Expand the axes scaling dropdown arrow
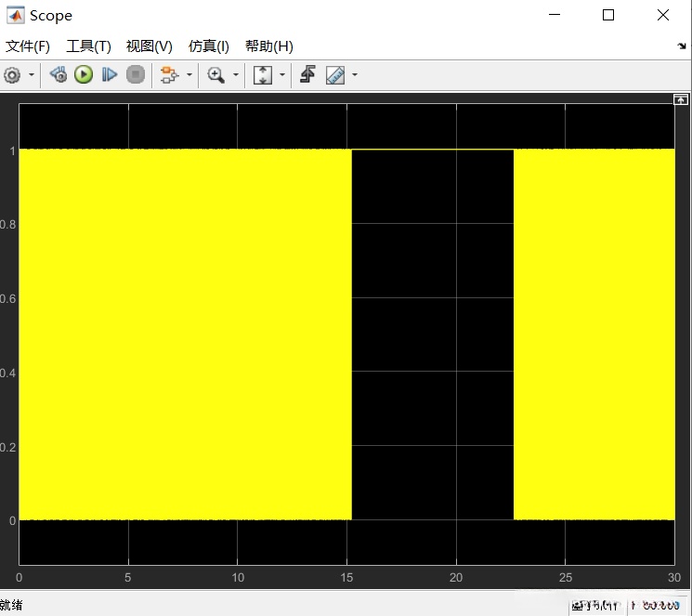Image resolution: width=692 pixels, height=616 pixels. (x=282, y=74)
